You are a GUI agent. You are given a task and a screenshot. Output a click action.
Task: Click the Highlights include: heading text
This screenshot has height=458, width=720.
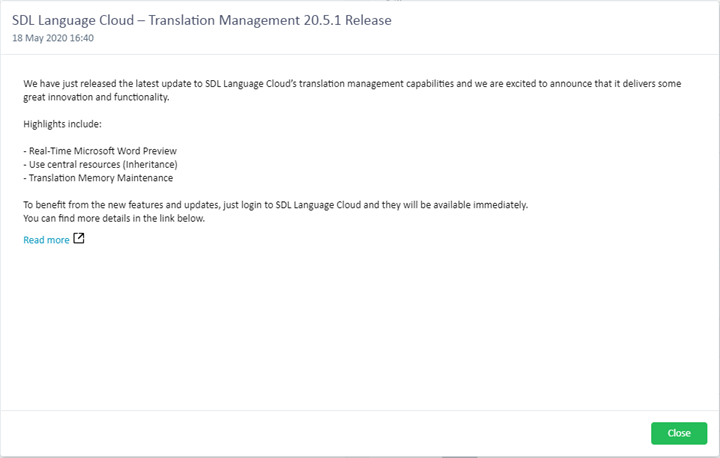(62, 124)
